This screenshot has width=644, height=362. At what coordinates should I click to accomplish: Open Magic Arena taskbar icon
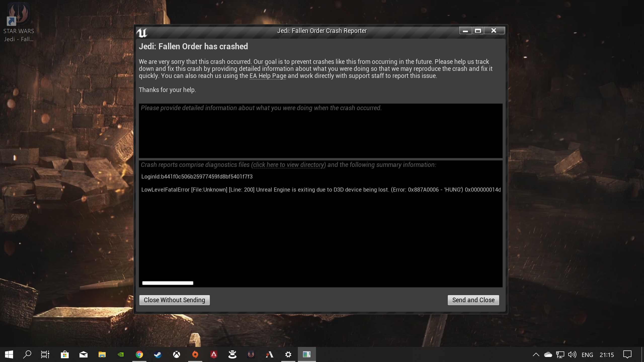(x=270, y=354)
